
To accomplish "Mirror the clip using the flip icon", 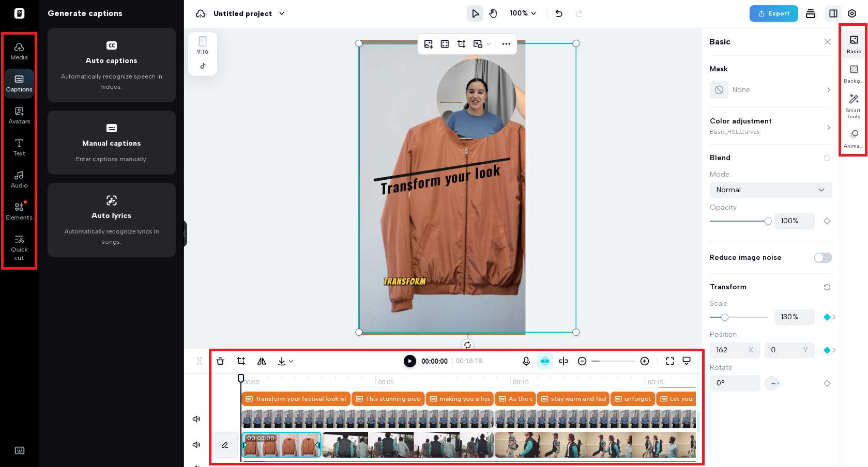I will (262, 361).
